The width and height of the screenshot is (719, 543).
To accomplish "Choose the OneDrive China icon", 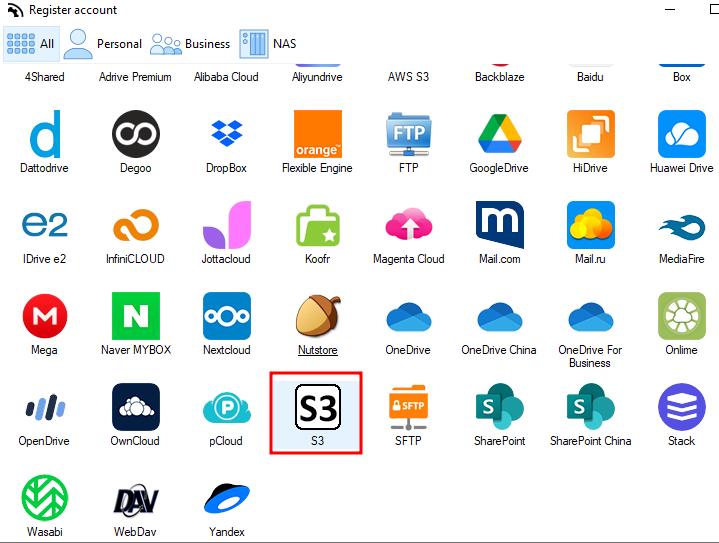I will tap(499, 316).
